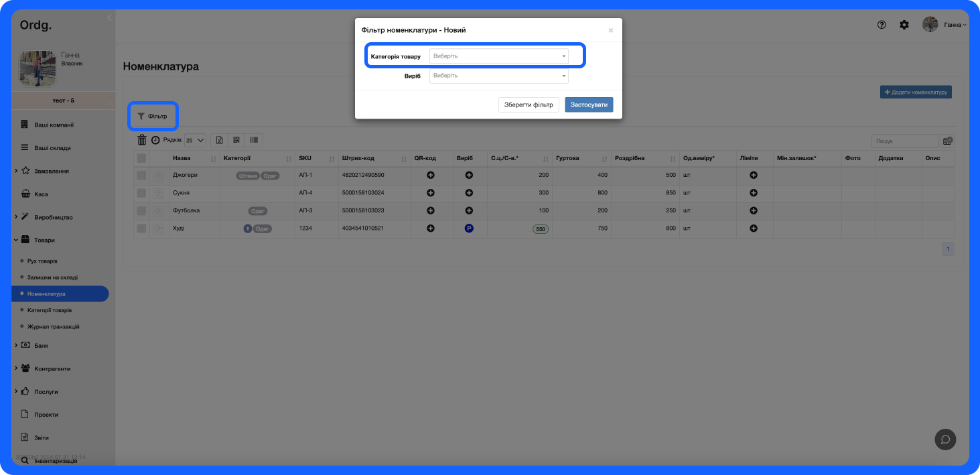The width and height of the screenshot is (980, 475).
Task: Open the rows-per-page dropdown showing 25
Action: click(x=195, y=141)
